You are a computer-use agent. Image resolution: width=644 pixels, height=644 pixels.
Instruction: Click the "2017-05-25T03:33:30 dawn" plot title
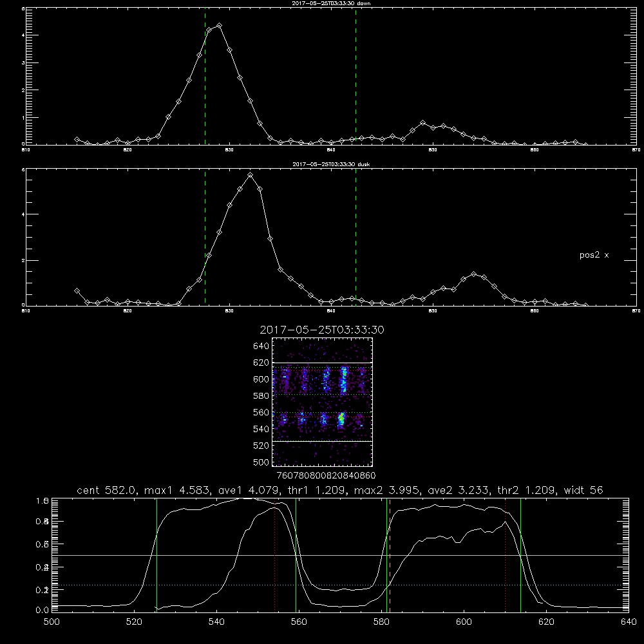click(x=331, y=3)
